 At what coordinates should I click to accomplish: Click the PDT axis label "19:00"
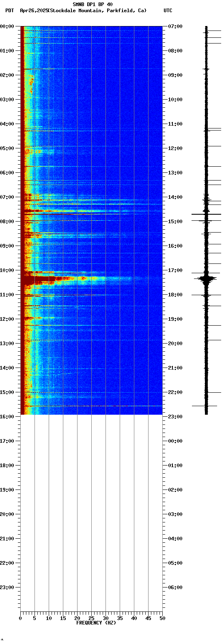coord(7,490)
